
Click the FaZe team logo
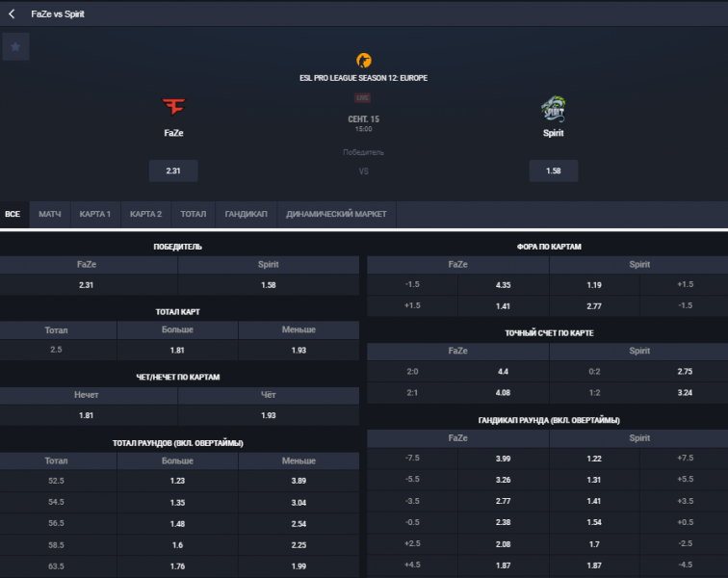[x=173, y=106]
